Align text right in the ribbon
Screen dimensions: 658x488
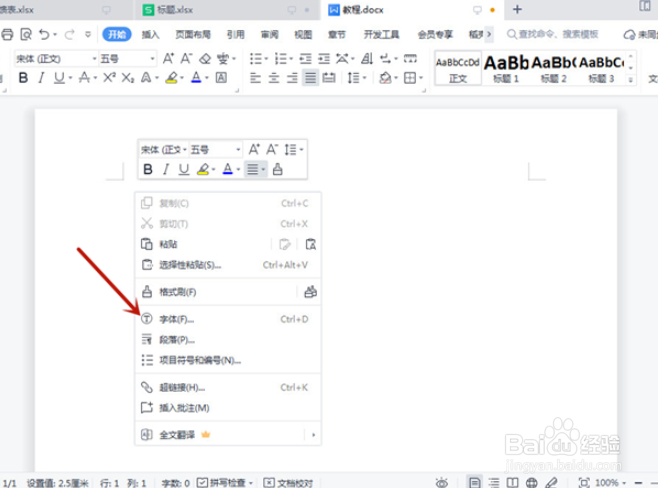(292, 78)
